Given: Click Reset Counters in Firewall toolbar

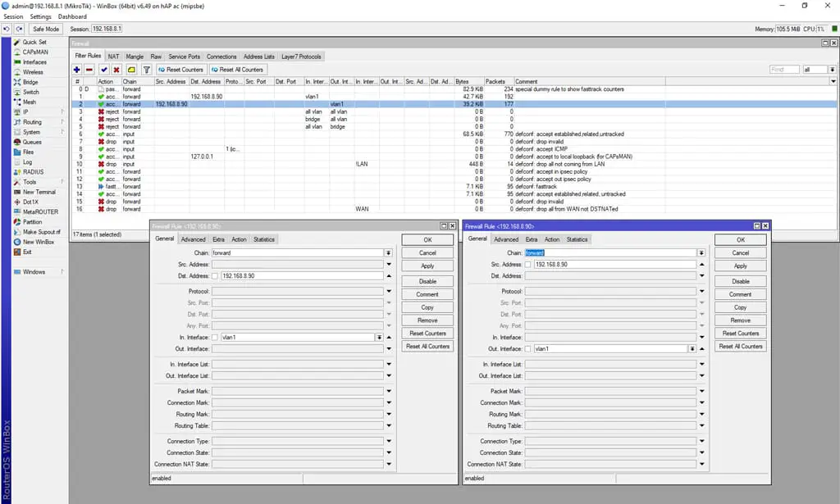Looking at the screenshot, I should pos(181,70).
